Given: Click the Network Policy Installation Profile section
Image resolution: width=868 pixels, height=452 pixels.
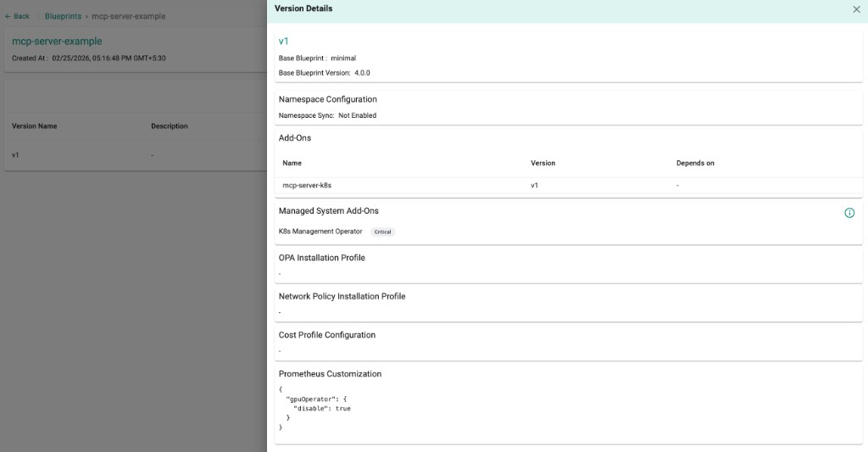Looking at the screenshot, I should (342, 297).
